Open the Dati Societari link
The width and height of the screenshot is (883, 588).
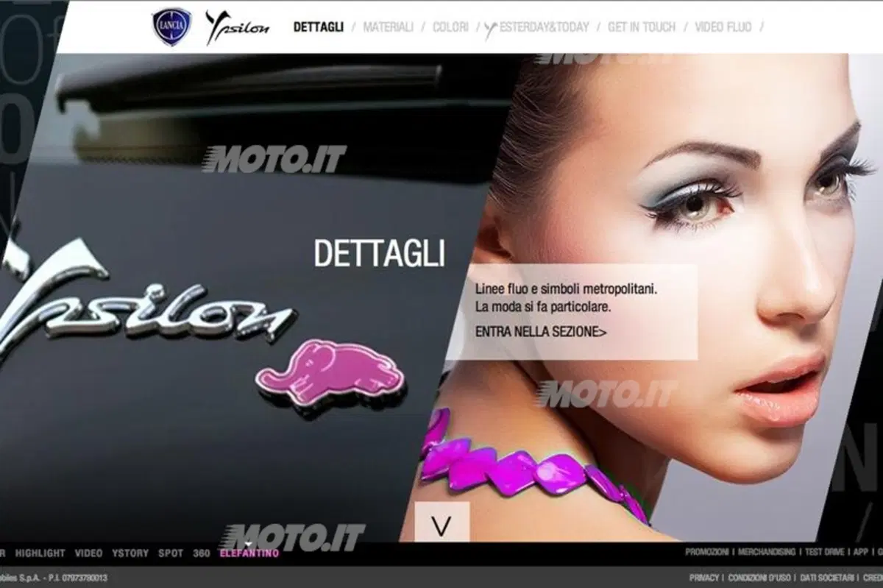pyautogui.click(x=827, y=578)
